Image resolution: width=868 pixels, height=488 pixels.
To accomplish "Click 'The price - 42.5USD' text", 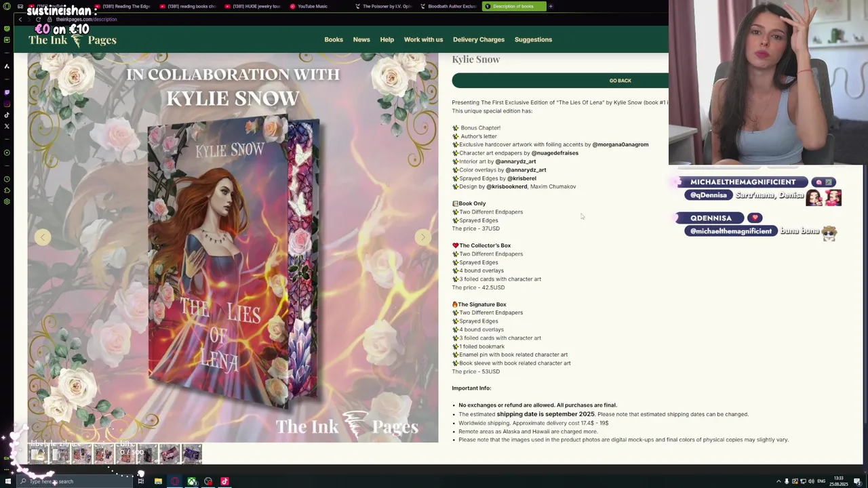I will click(x=479, y=287).
